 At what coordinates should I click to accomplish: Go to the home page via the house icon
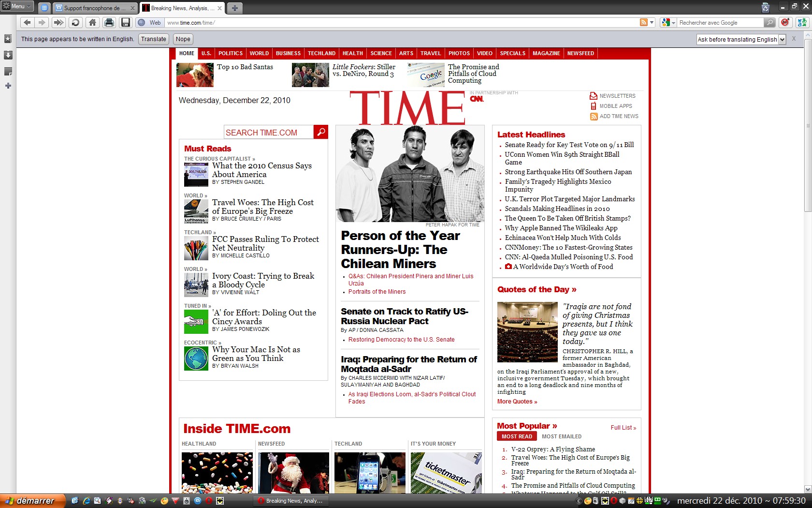click(92, 22)
